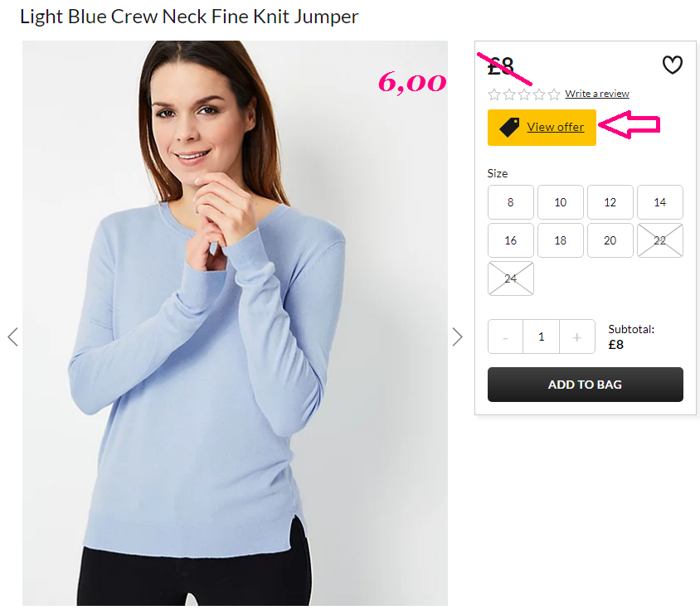The height and width of the screenshot is (610, 700).
Task: Decrease quantity with minus button
Action: tap(505, 336)
